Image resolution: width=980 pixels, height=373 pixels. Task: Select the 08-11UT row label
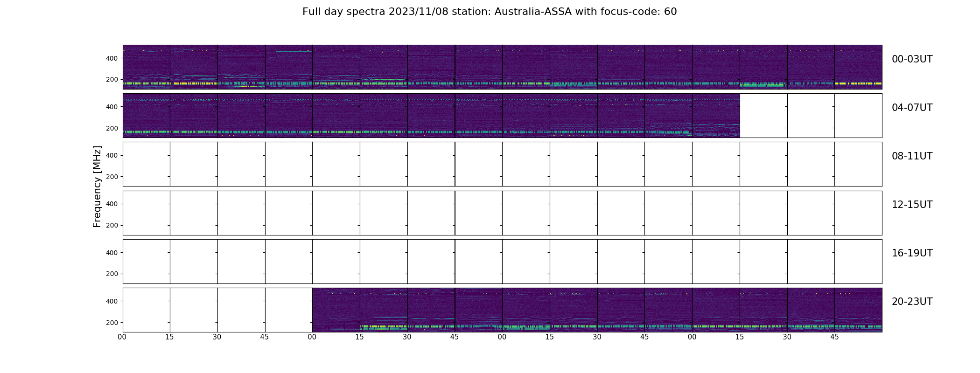coord(912,156)
